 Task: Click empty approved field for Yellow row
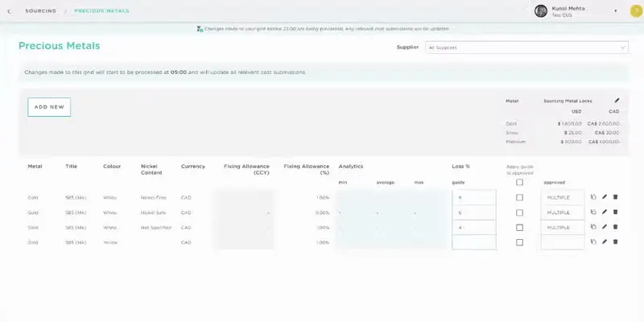(x=563, y=242)
